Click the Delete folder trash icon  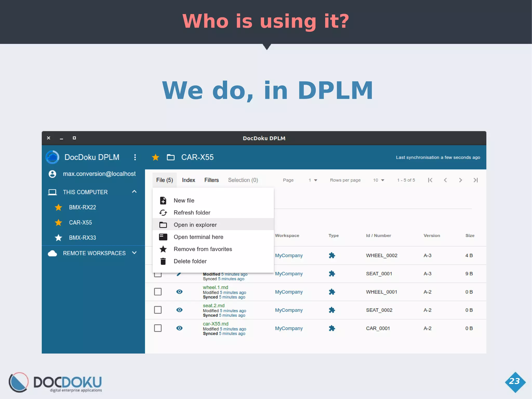click(163, 261)
